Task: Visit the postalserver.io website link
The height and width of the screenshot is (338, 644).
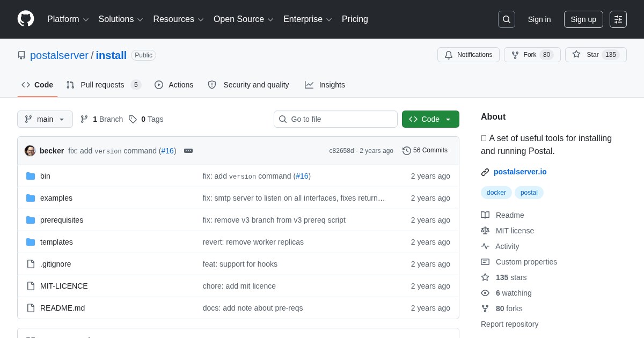Action: click(x=520, y=172)
